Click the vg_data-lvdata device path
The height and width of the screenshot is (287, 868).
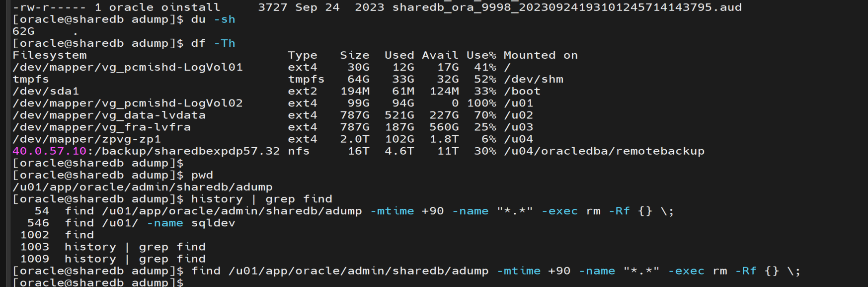109,115
